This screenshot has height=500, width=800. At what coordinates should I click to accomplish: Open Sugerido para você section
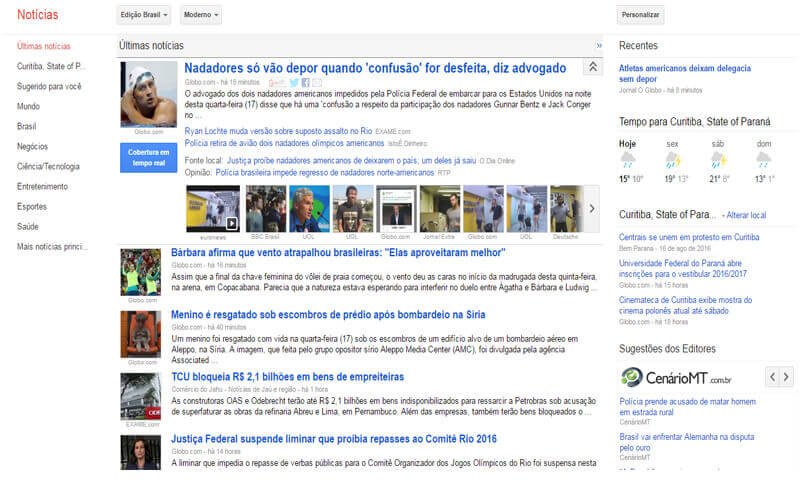pos(49,86)
